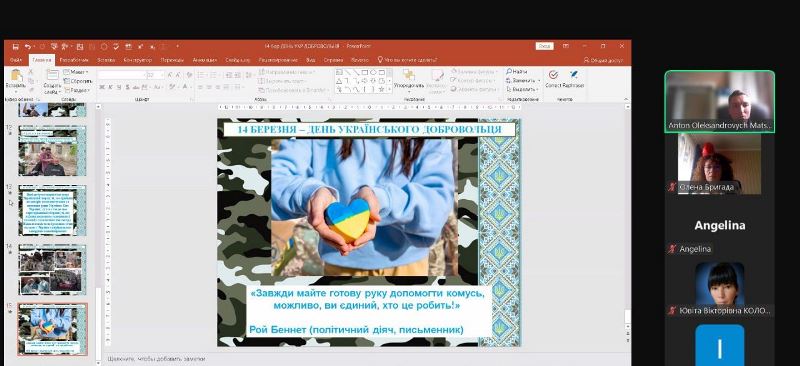Viewport: 800px width, 366px height.
Task: Click the Вход sign-in button
Action: point(545,46)
